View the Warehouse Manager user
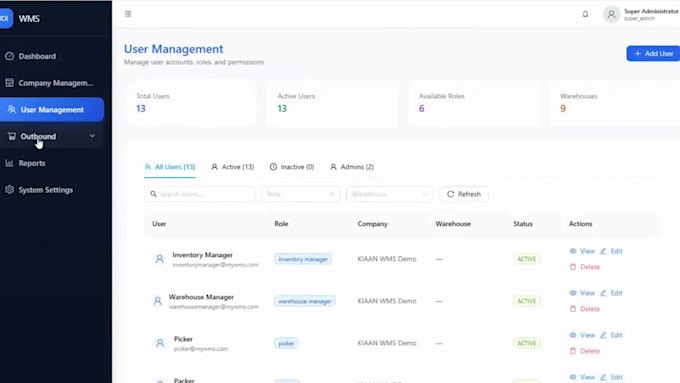Screen dimensions: 680x383 (582, 293)
